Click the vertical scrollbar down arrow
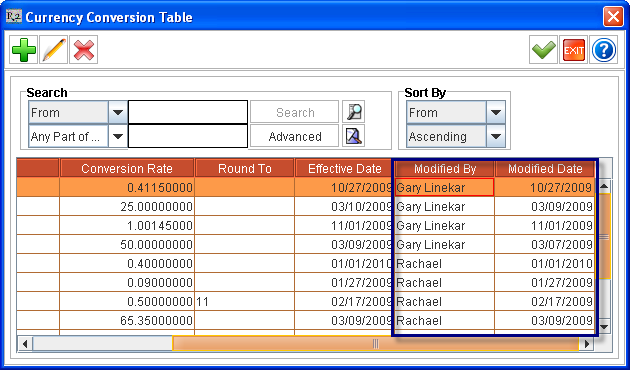The height and width of the screenshot is (370, 630). coord(604,326)
